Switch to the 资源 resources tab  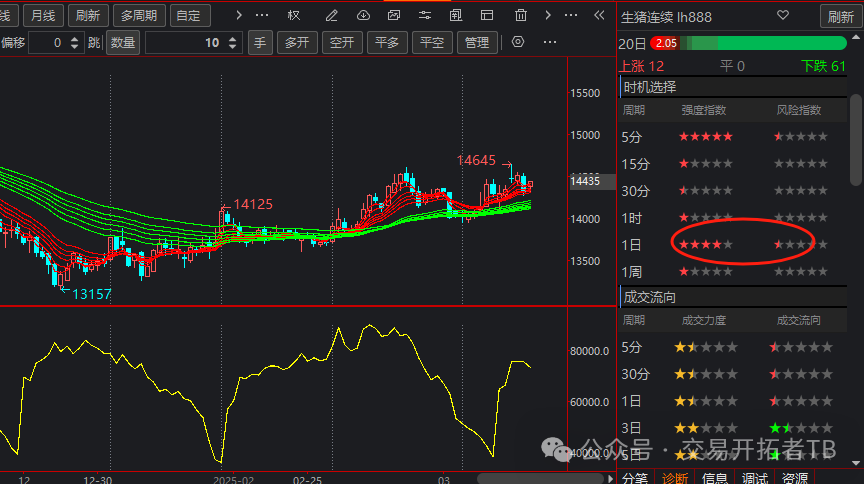(795, 477)
